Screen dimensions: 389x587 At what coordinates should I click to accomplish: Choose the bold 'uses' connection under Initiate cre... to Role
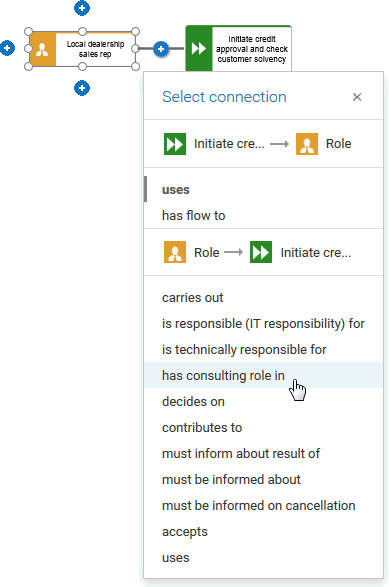(x=176, y=189)
